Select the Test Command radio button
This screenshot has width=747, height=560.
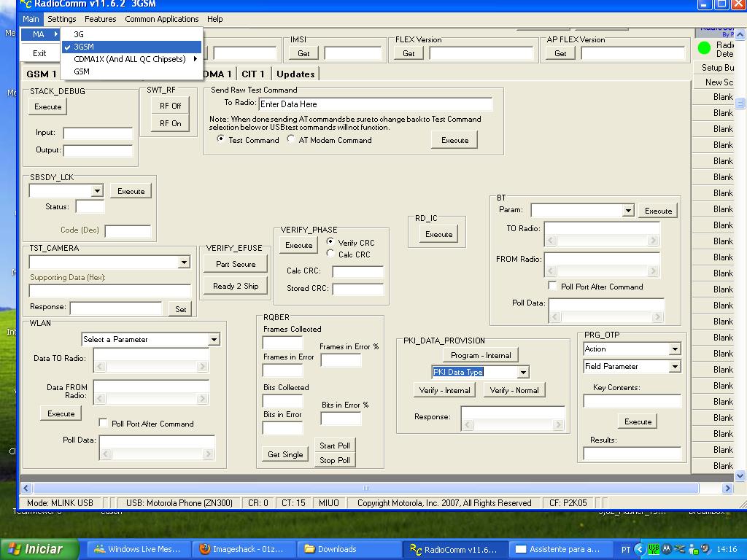click(x=220, y=139)
